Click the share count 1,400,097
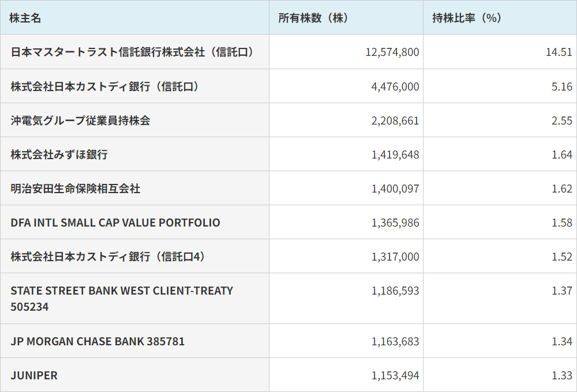The image size is (577, 392). point(395,189)
